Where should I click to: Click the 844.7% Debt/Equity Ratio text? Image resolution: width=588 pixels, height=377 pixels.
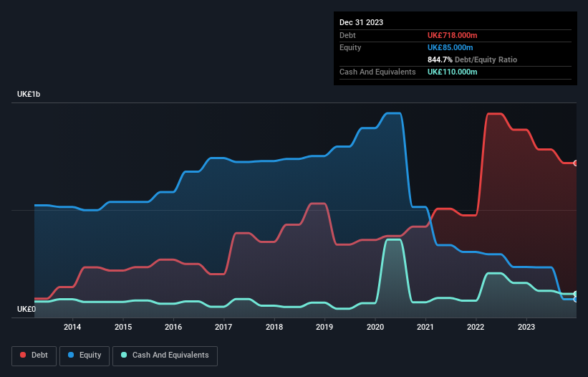[x=472, y=59]
